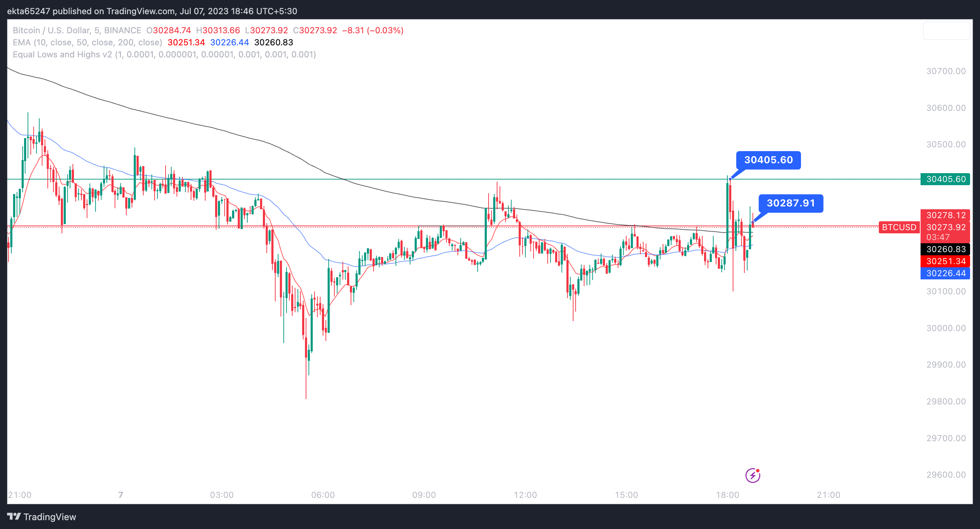Click red 30278.12 label on price axis
The height and width of the screenshot is (529, 980).
pos(945,215)
